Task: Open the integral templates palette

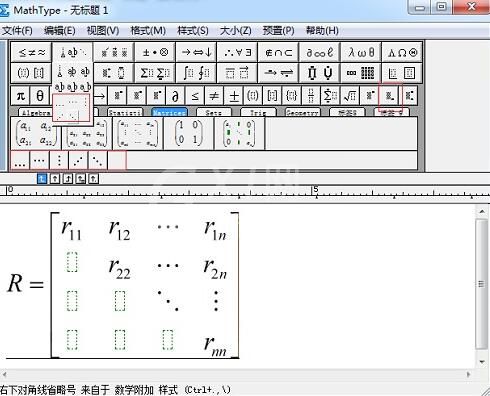Action: (x=196, y=73)
